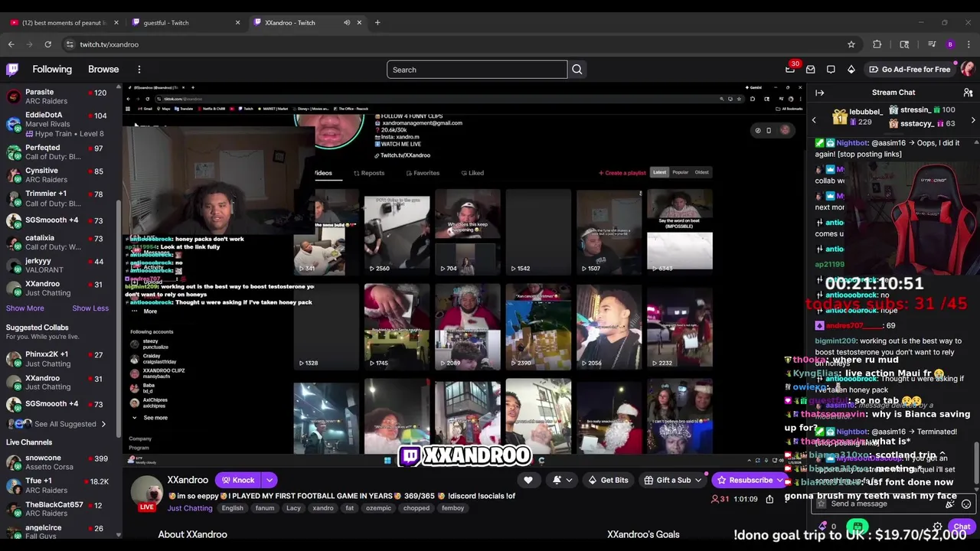Expand the Knock button dropdown arrow
980x551 pixels.
click(x=269, y=480)
